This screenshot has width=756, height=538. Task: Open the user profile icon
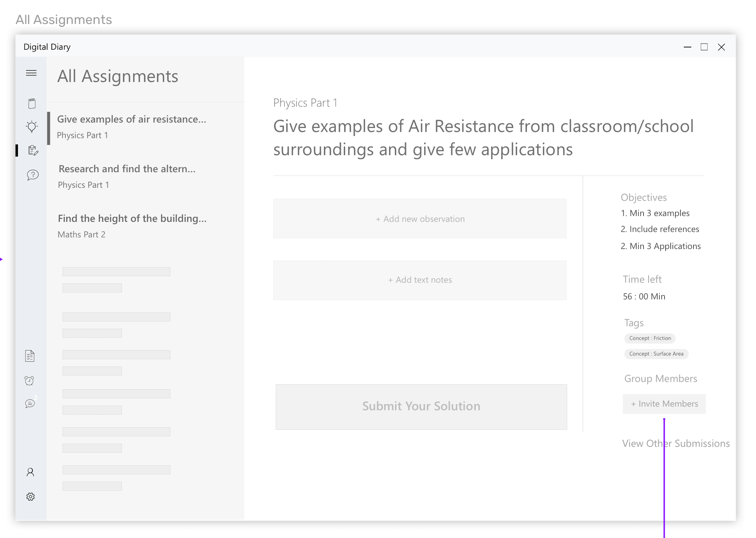click(x=30, y=472)
